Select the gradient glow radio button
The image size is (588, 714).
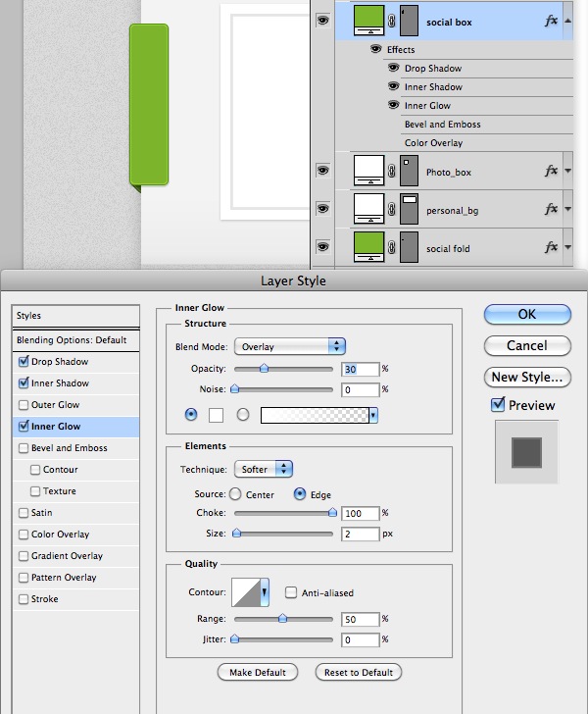click(243, 414)
